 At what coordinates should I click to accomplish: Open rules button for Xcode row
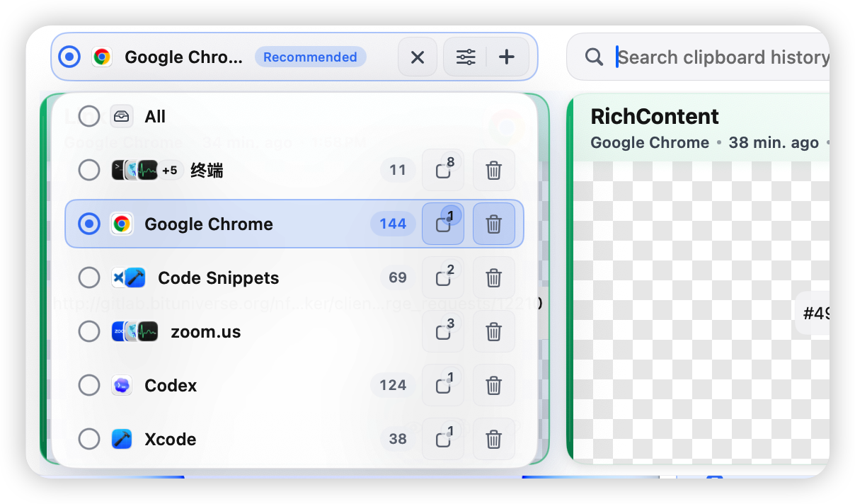(443, 439)
